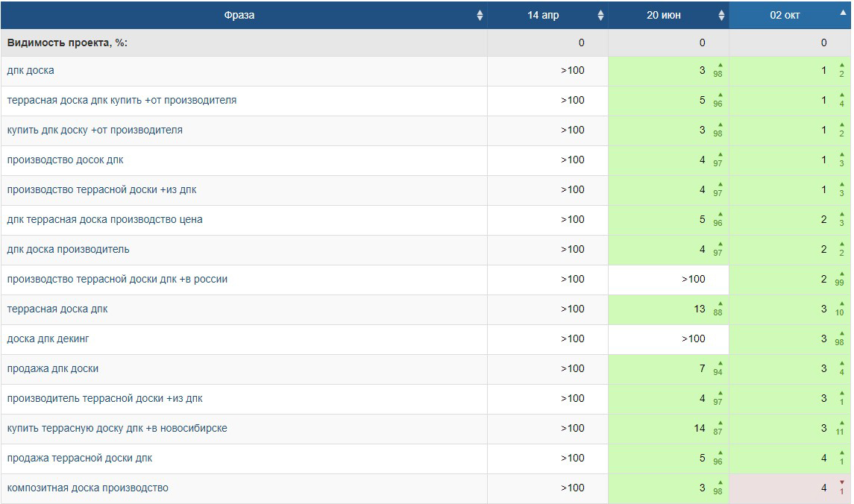Screen dimensions: 854x504
Task: Open 'дпк террасная доска производство цена'
Action: 104,219
